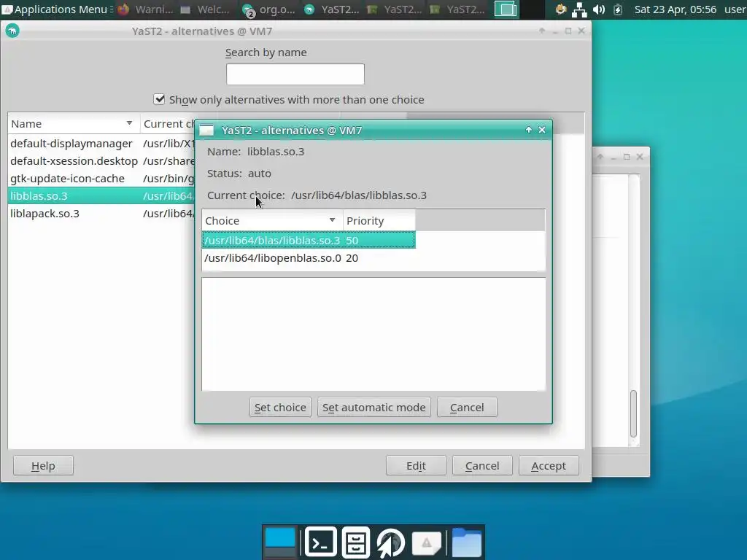The height and width of the screenshot is (560, 747).
Task: Switch to the Firefox Warning taskbar item
Action: (146, 9)
